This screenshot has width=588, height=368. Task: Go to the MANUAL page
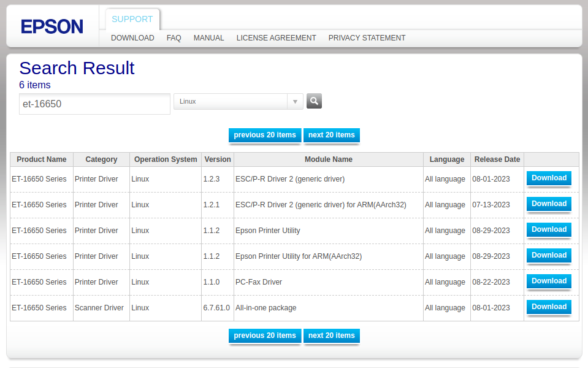click(208, 38)
